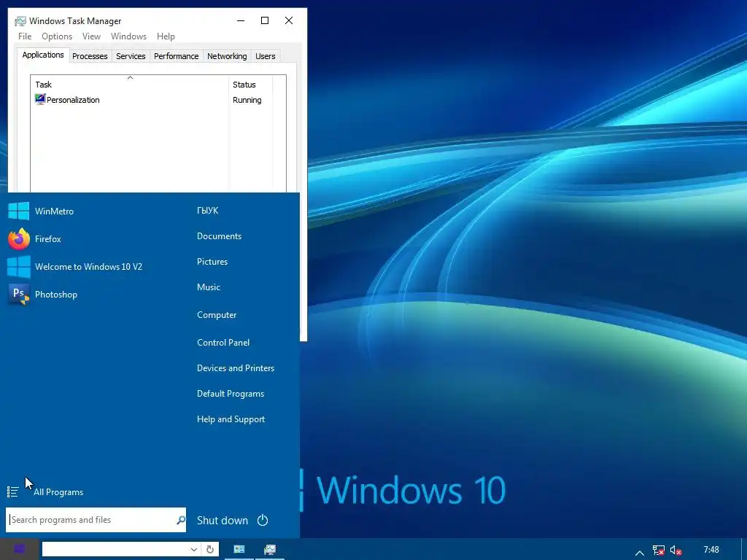Image resolution: width=747 pixels, height=560 pixels.
Task: Switch to the Performance tab
Action: point(177,56)
